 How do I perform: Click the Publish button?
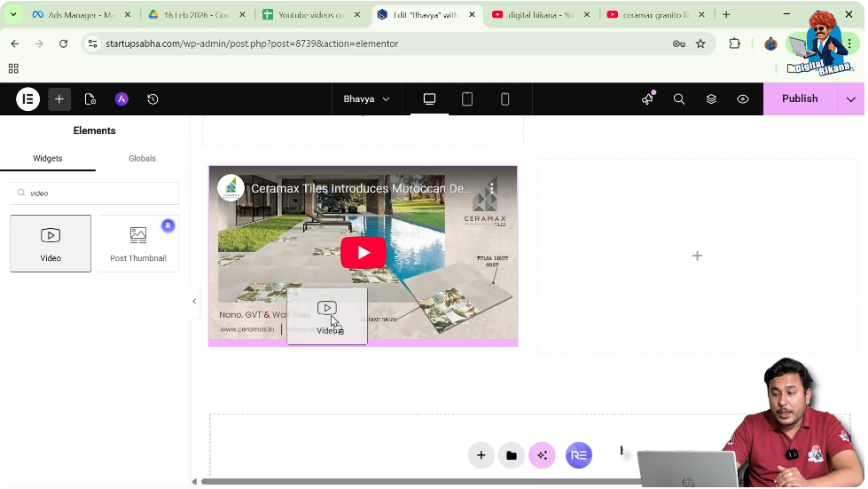[x=800, y=99]
